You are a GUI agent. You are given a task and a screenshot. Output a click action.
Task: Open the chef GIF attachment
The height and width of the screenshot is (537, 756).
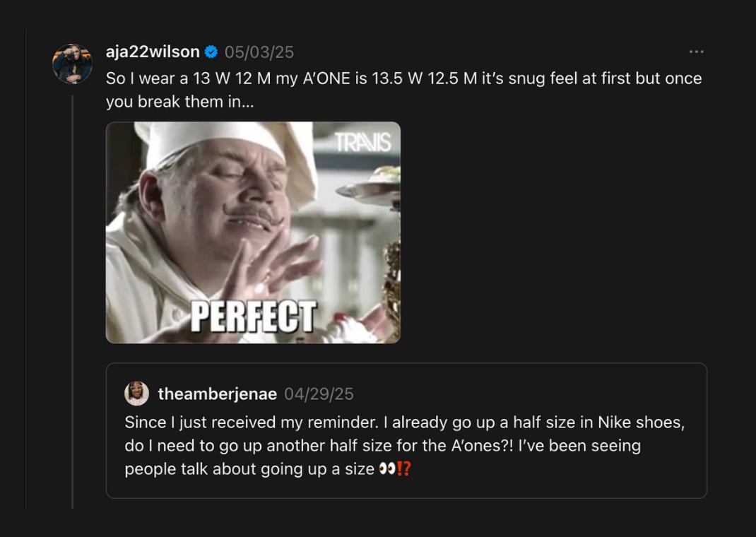[x=253, y=232]
